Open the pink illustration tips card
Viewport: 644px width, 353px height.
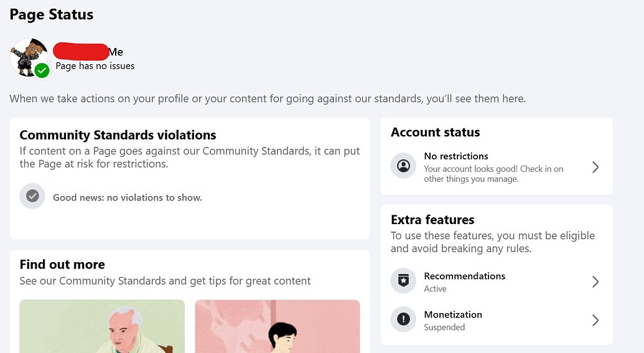point(278,326)
